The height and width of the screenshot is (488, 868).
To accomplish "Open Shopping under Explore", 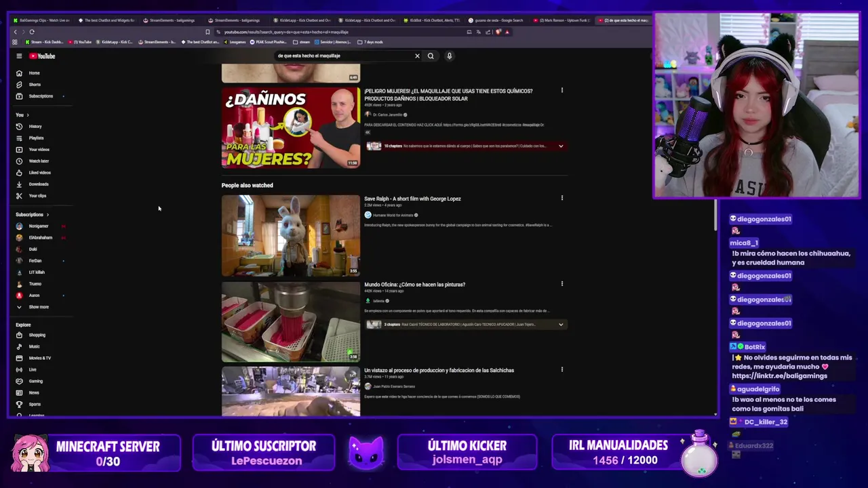I will [31, 335].
